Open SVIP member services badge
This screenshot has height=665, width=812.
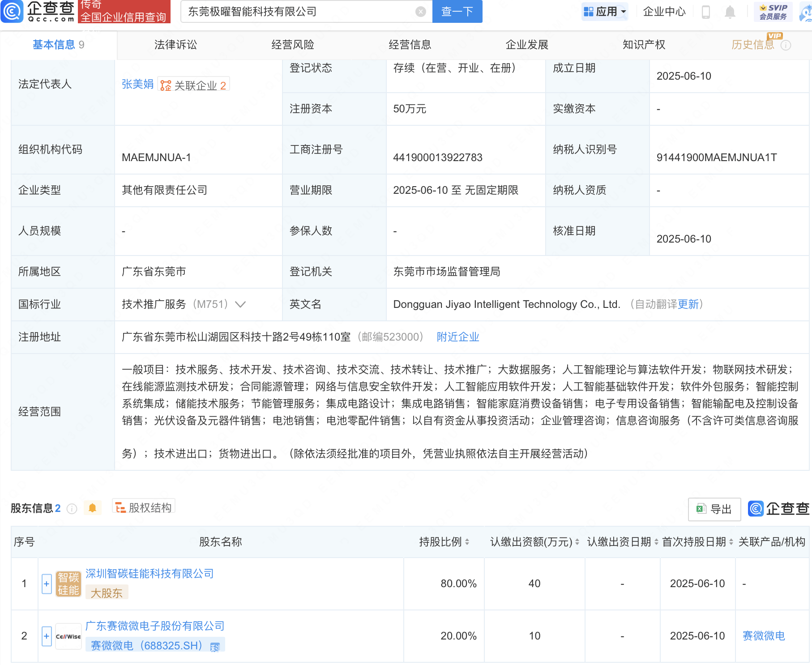point(774,12)
